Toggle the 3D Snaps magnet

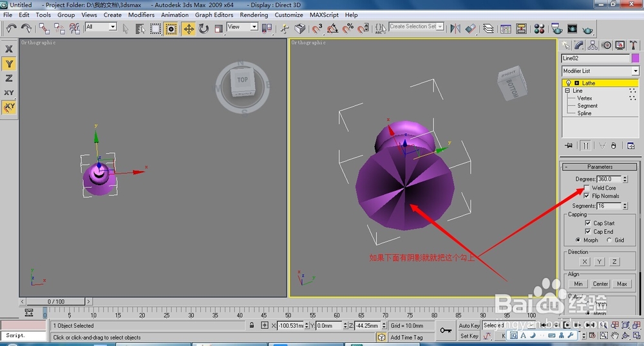[x=317, y=28]
